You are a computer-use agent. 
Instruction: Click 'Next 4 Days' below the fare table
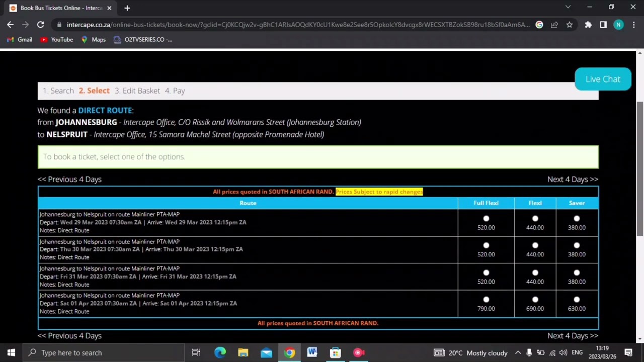(x=573, y=335)
